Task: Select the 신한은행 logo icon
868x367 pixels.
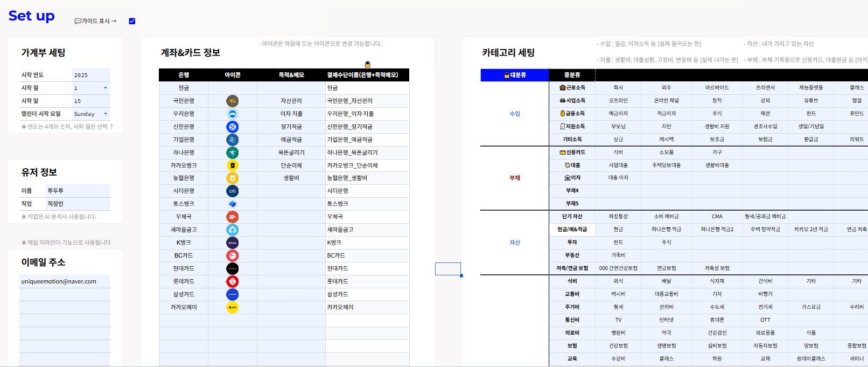Action: pos(233,127)
